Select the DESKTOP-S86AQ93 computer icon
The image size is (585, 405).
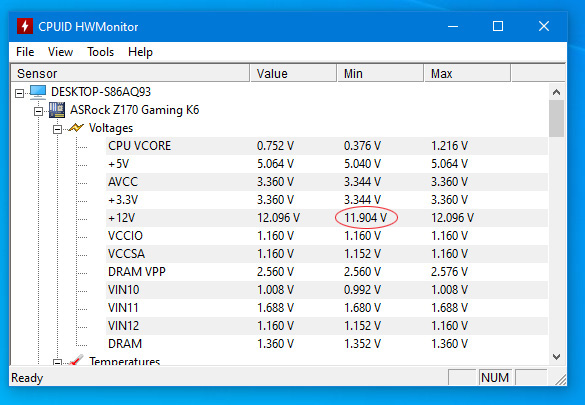coord(38,92)
